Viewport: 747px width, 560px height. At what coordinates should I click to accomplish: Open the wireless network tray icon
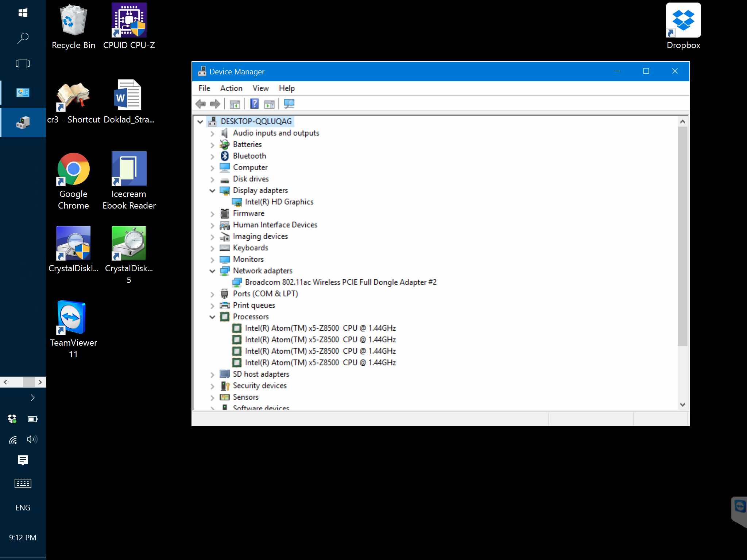[13, 440]
